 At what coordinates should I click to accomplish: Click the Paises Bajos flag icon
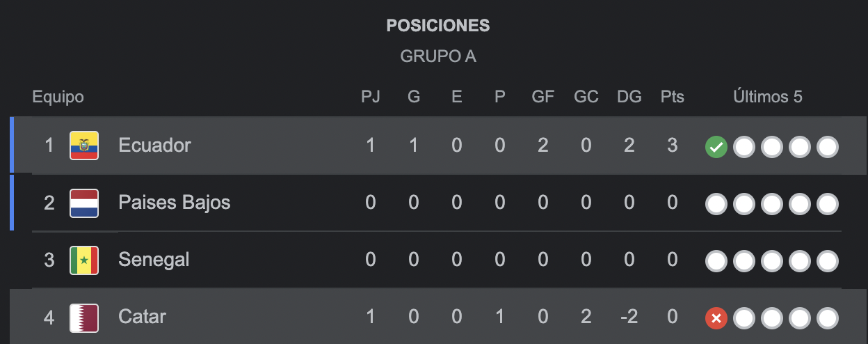84,203
